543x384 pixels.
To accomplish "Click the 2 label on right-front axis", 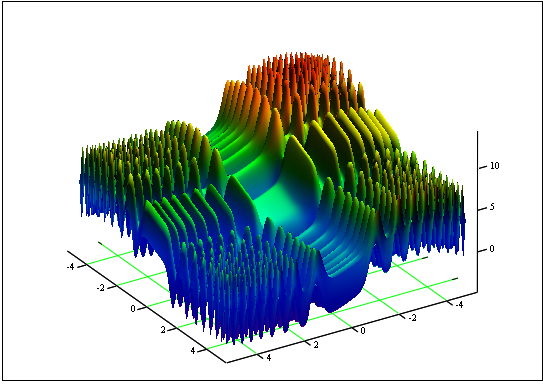I will (x=316, y=345).
